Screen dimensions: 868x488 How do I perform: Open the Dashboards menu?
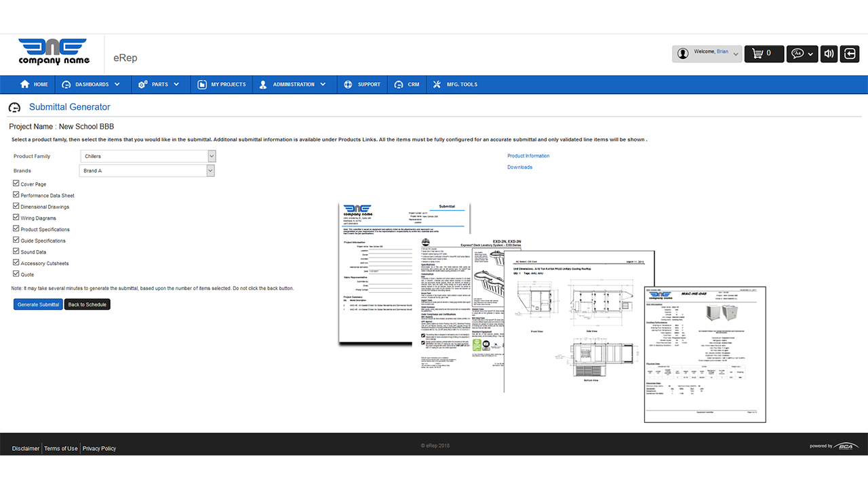(x=91, y=85)
